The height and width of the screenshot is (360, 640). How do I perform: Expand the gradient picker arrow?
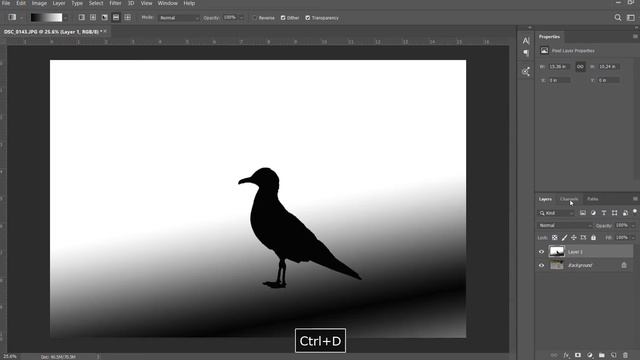pyautogui.click(x=65, y=18)
